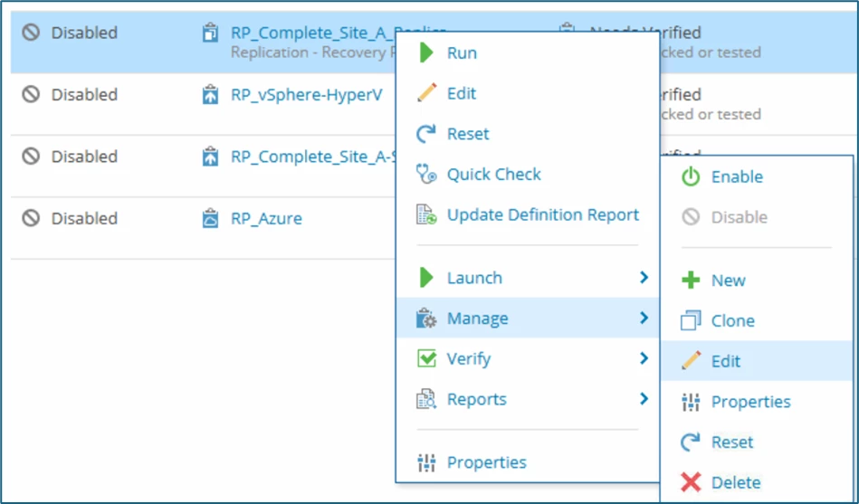859x504 pixels.
Task: Click Disabled status of RP_Azure row
Action: coord(83,218)
